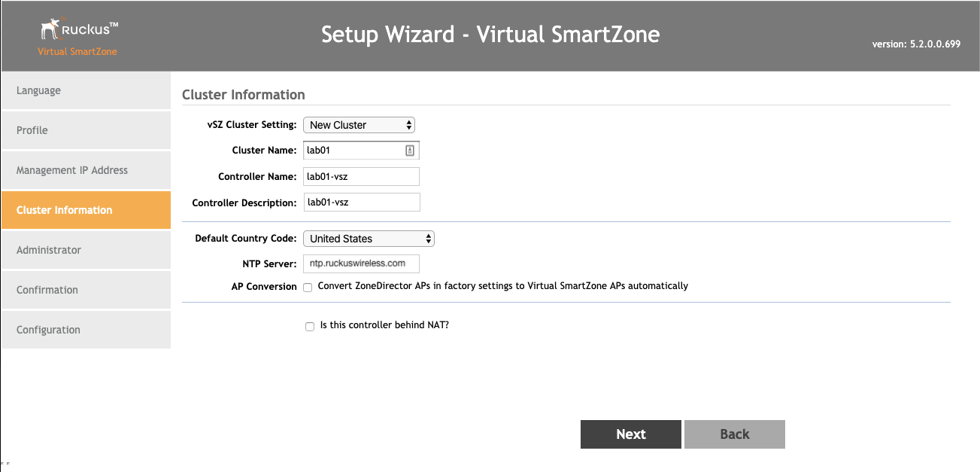Click the Ruckus Virtual SmartZone logo
Screen dimensions: 980x472
[x=78, y=38]
